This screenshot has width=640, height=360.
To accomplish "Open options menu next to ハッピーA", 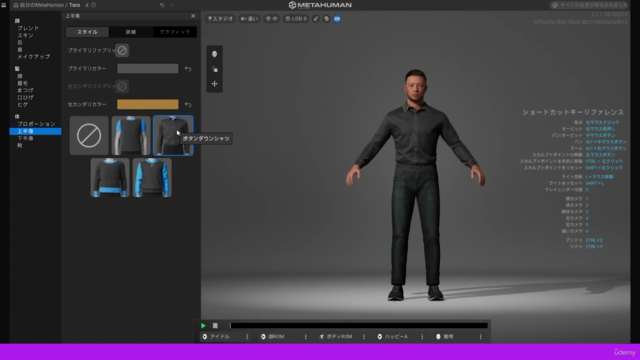I will coord(422,337).
